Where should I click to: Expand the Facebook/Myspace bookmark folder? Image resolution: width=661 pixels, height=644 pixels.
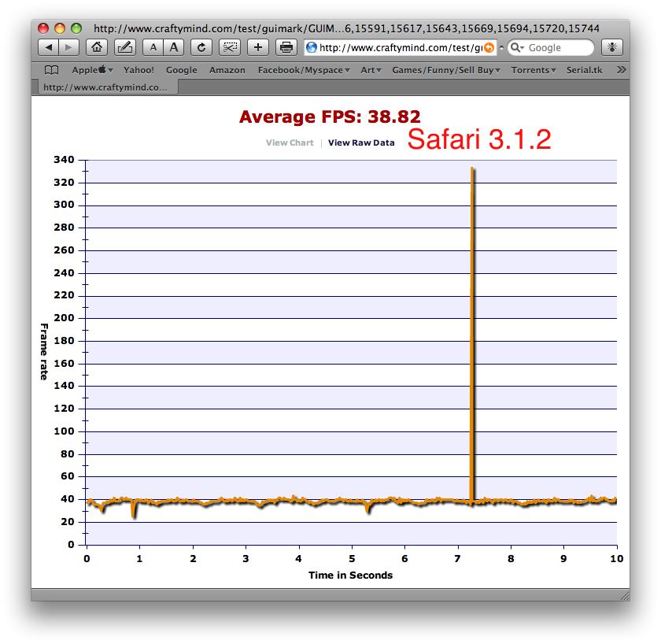tap(304, 70)
